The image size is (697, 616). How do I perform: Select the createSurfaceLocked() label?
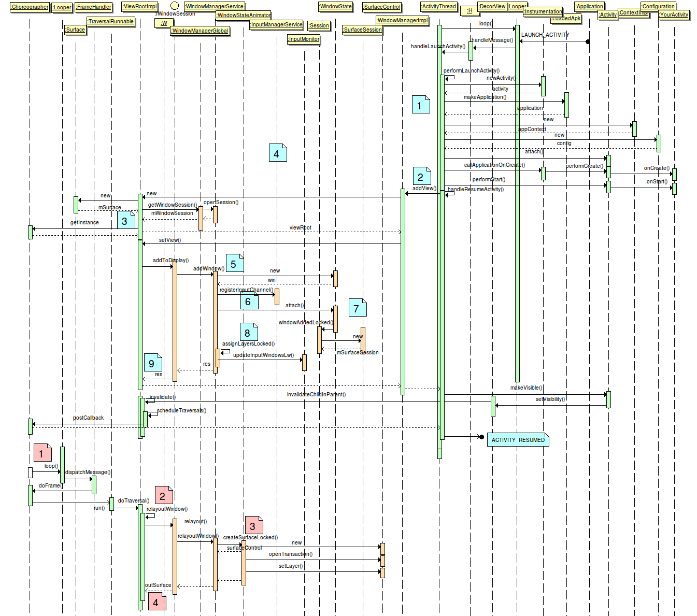click(250, 538)
